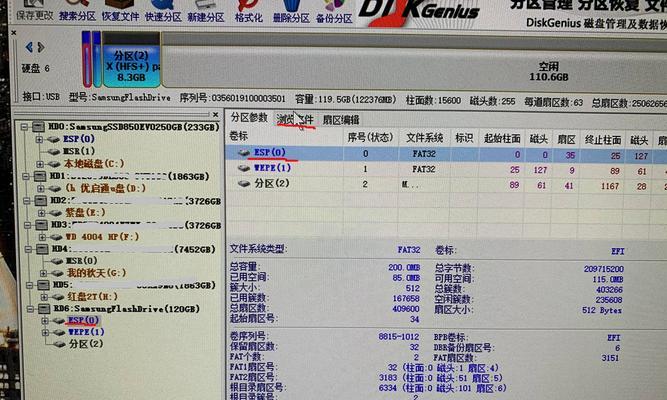Click the 终止柱面 column header
Screen dimensions: 667x400
(603, 140)
